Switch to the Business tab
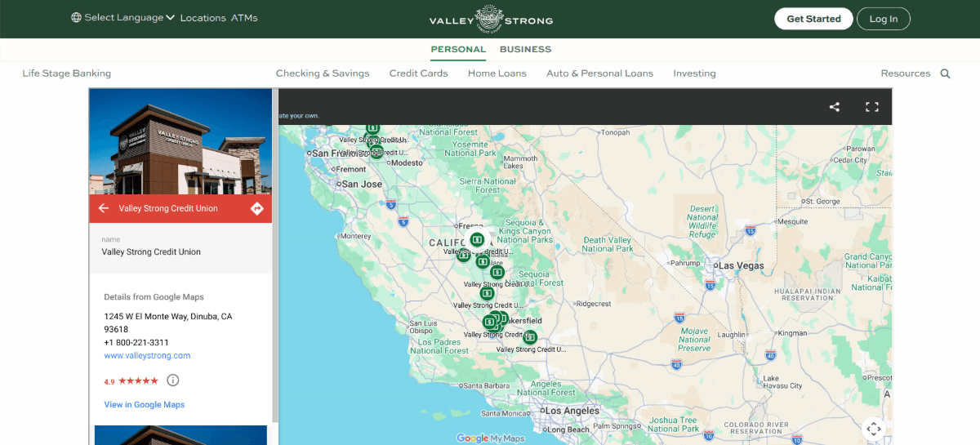The image size is (980, 445). coord(525,49)
